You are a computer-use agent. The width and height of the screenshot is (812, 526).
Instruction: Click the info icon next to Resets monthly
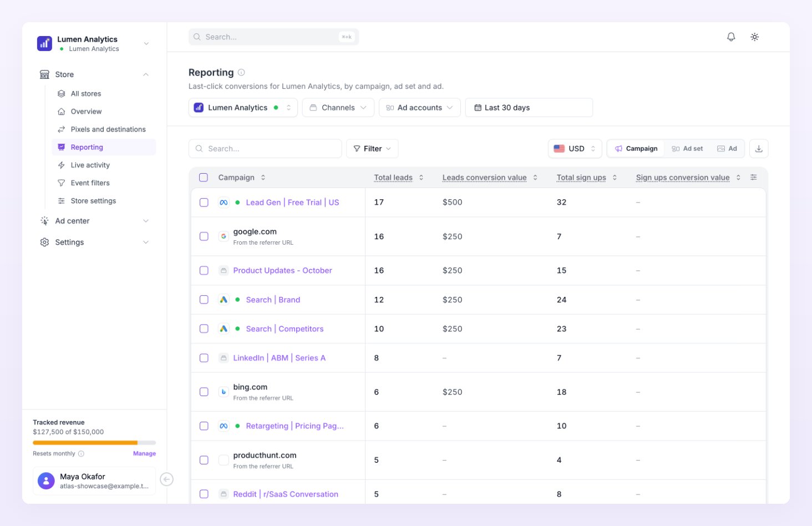click(x=81, y=453)
